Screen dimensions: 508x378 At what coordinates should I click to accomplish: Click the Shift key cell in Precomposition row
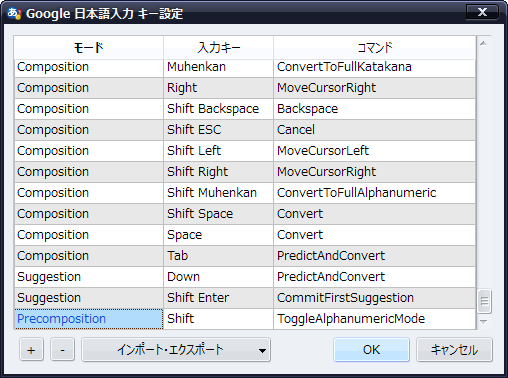(x=218, y=319)
